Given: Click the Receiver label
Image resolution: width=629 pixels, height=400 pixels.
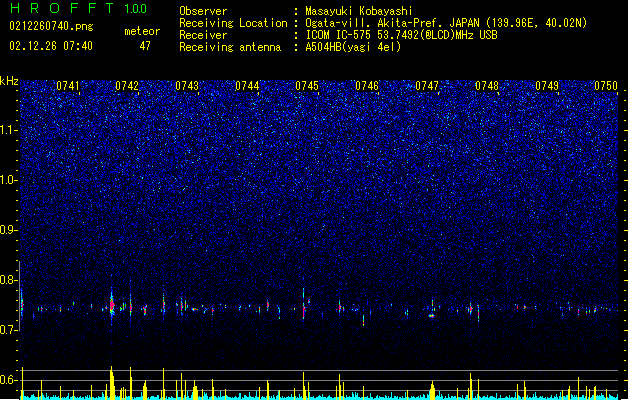Looking at the screenshot, I should click(x=203, y=35).
